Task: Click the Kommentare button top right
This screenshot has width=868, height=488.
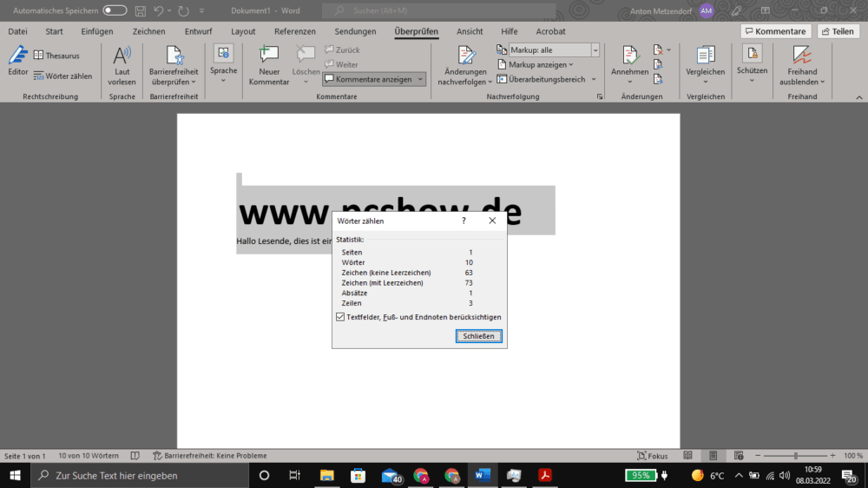Action: 775,31
